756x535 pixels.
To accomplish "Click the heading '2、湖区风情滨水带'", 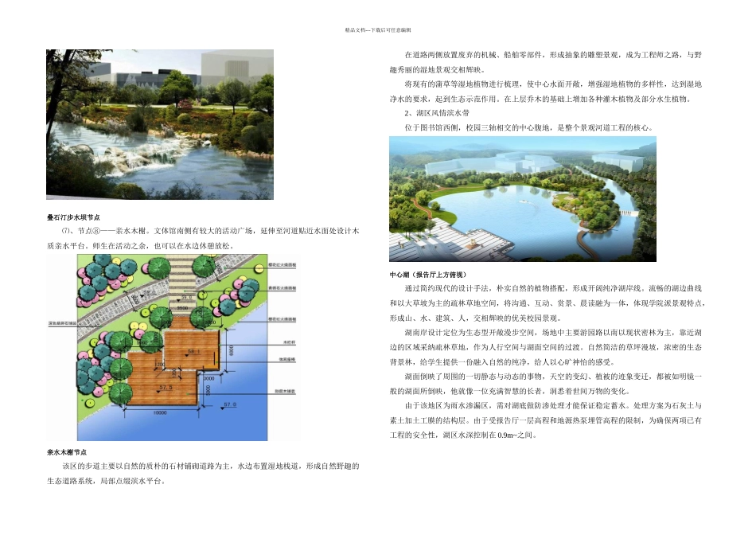I will (437, 113).
